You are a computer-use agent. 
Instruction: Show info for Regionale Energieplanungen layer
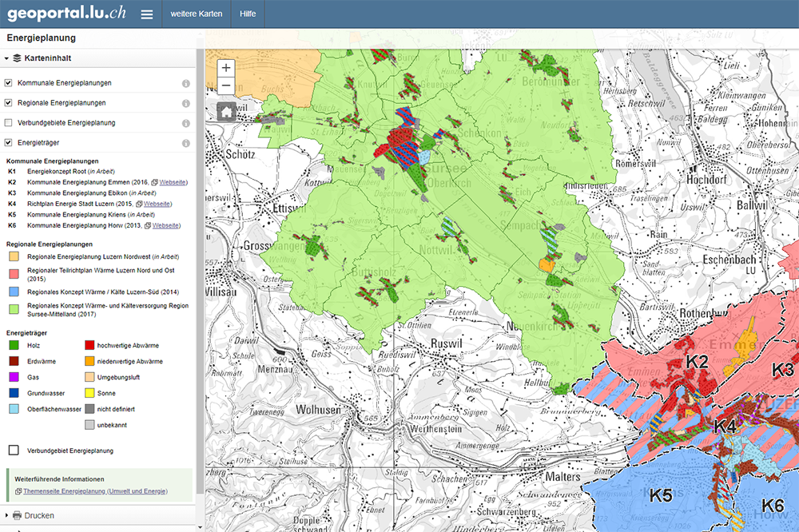tap(185, 103)
